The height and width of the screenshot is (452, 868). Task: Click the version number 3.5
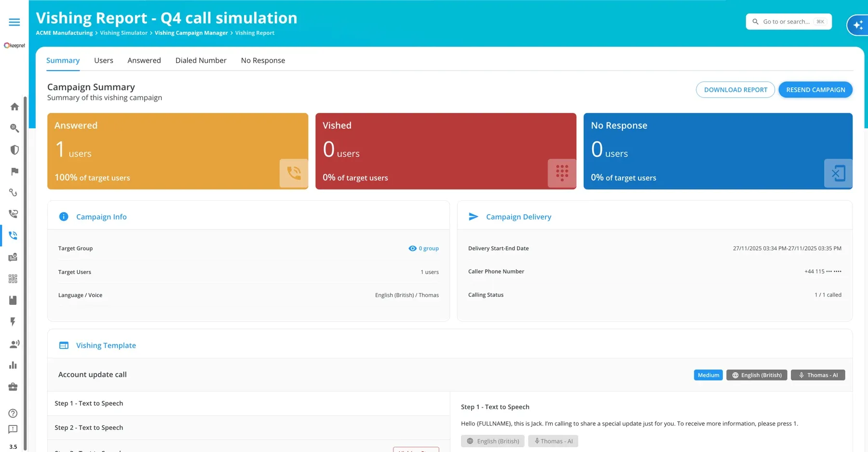click(x=13, y=447)
